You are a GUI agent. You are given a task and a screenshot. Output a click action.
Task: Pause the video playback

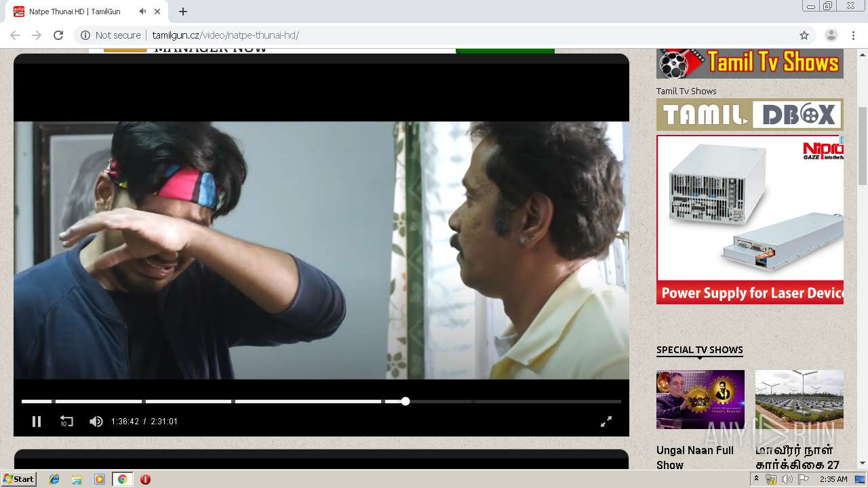pos(37,422)
